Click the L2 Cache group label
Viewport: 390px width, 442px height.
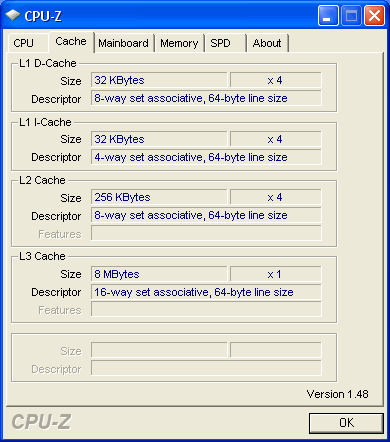click(x=42, y=180)
